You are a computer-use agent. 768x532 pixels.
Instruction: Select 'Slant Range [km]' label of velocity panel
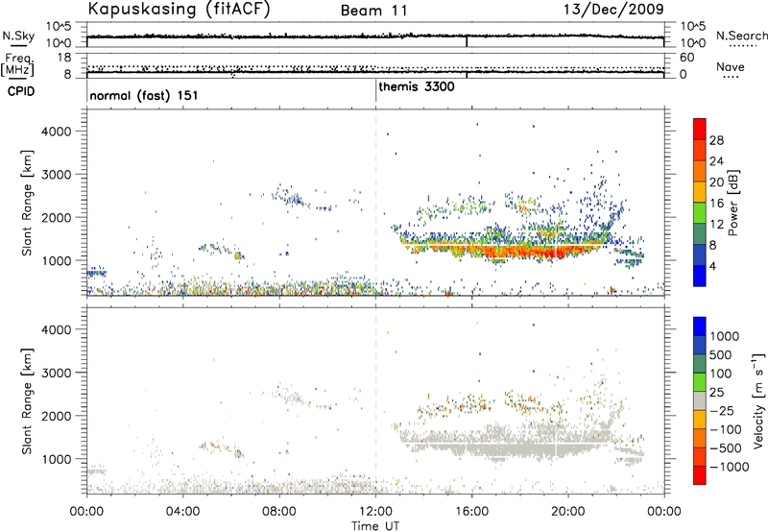(x=27, y=400)
